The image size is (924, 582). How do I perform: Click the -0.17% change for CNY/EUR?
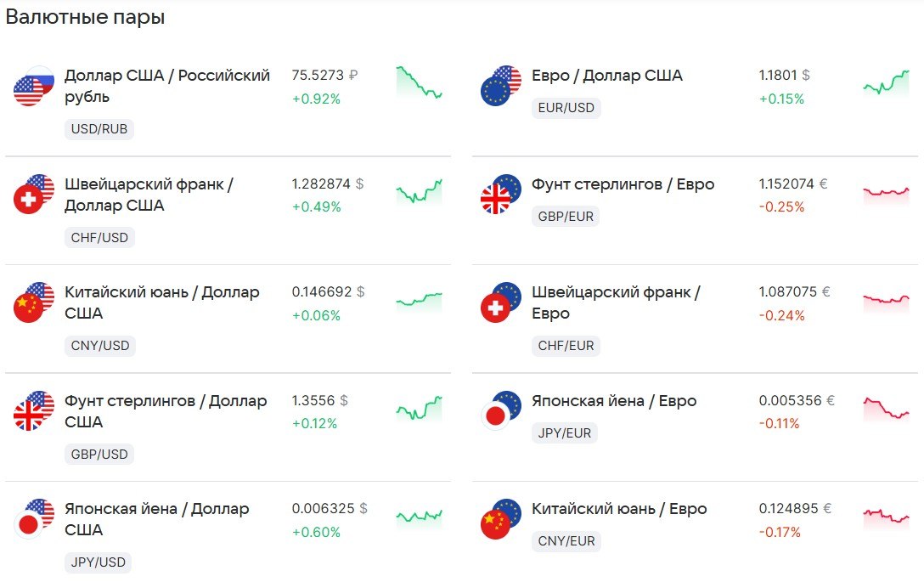click(x=780, y=533)
